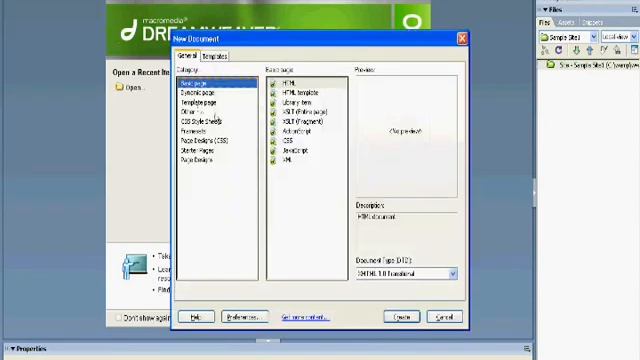
Task: Select XSLT (Fragment) in the list
Action: [x=307, y=122]
